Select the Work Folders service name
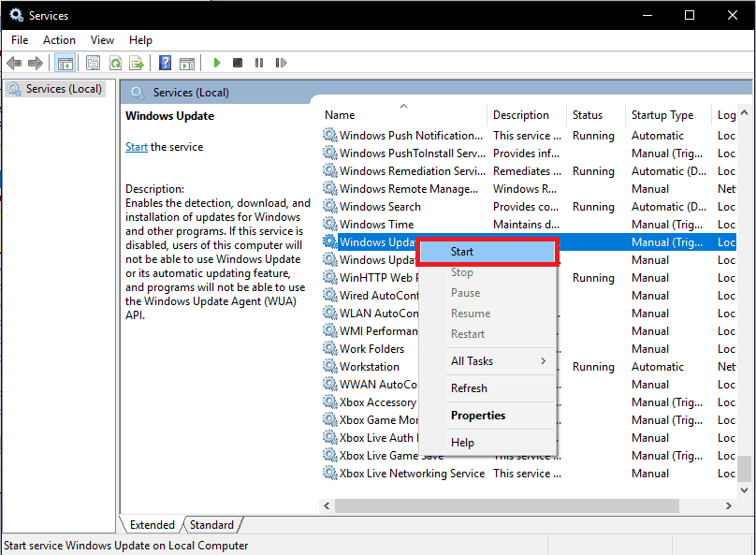The image size is (756, 555). point(371,348)
